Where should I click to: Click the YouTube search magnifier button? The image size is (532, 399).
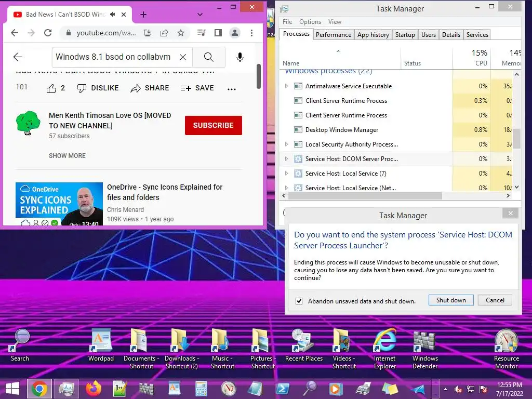pyautogui.click(x=209, y=57)
